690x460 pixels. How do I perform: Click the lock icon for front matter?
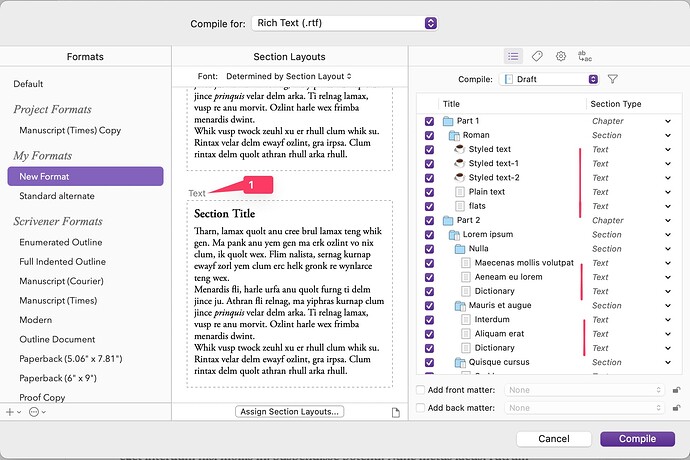point(676,390)
